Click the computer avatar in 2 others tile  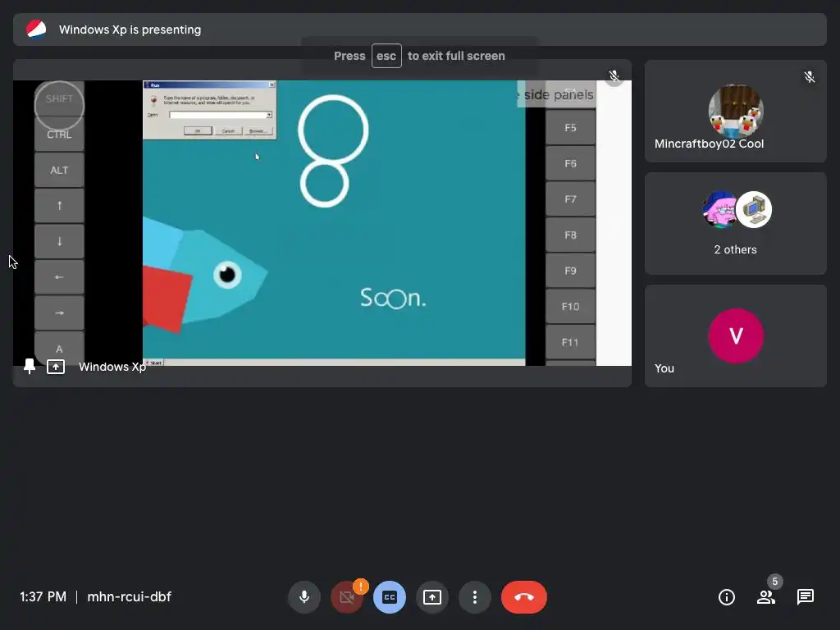[x=754, y=209]
